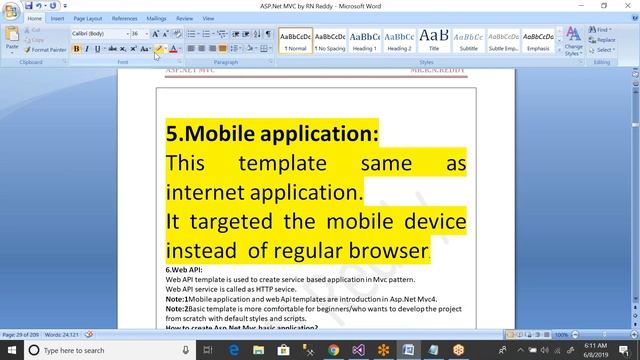Apply the text highlight color
Image resolution: width=640 pixels, height=360 pixels.
[159, 49]
